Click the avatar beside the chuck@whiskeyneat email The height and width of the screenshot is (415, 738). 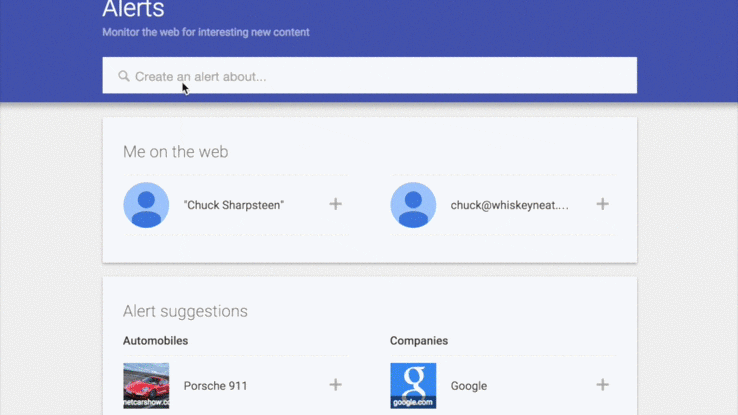pyautogui.click(x=413, y=205)
